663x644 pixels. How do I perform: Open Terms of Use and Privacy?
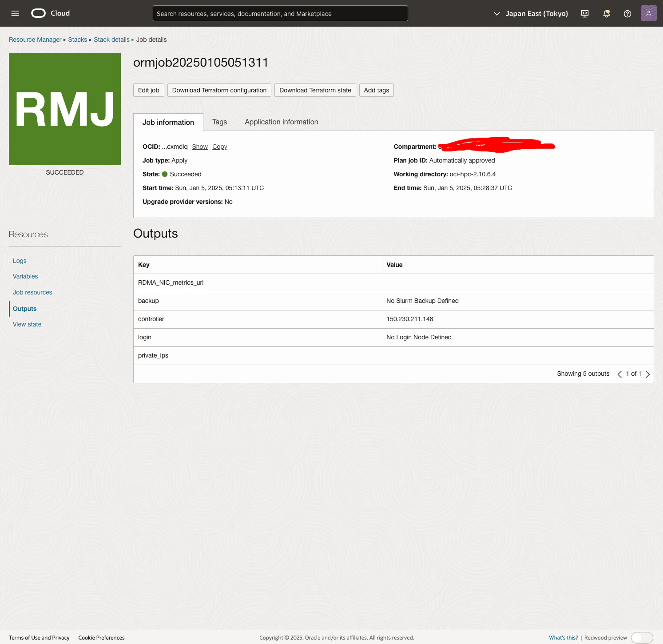39,638
